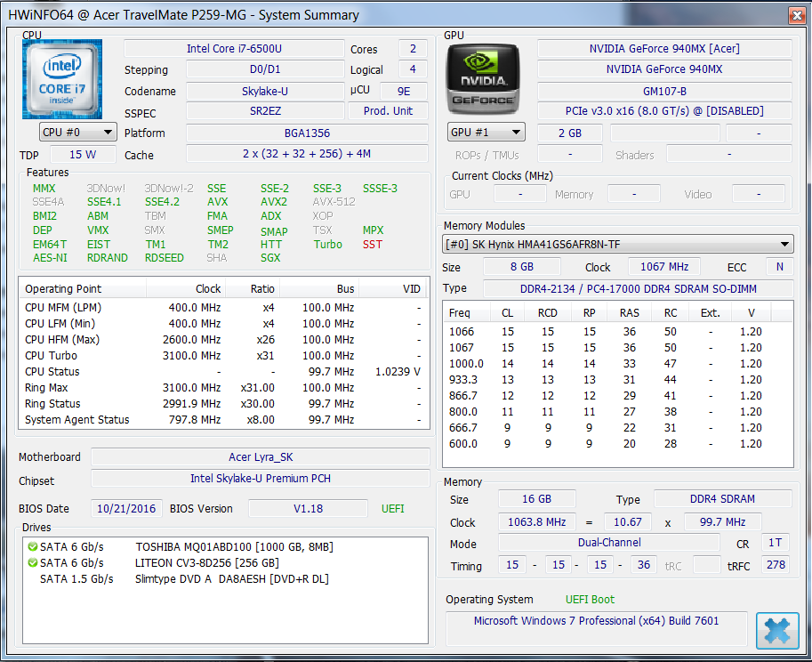Click the 1.0239 V VID value
Image resolution: width=812 pixels, height=662 pixels.
398,372
